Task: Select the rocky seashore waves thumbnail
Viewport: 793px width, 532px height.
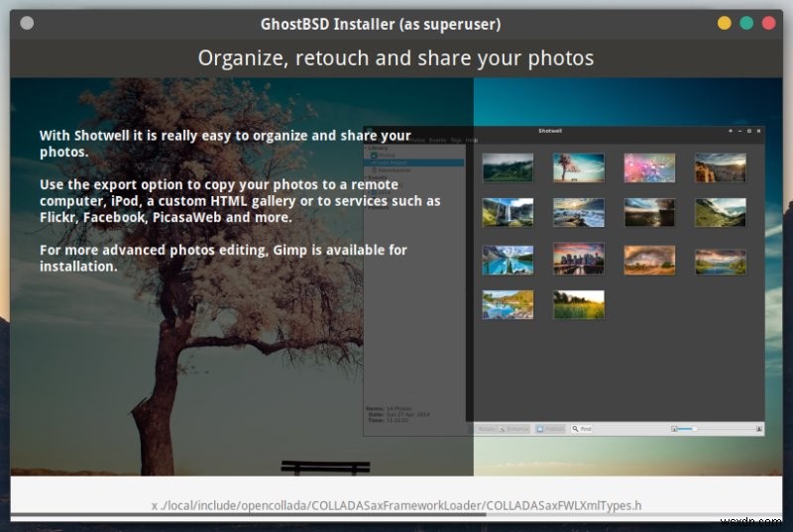Action: [578, 212]
